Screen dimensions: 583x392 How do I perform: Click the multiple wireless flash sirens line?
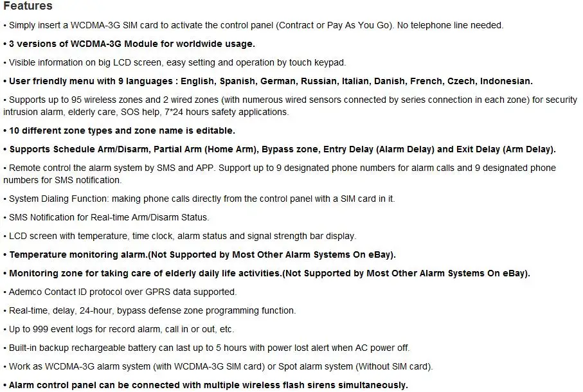206,385
